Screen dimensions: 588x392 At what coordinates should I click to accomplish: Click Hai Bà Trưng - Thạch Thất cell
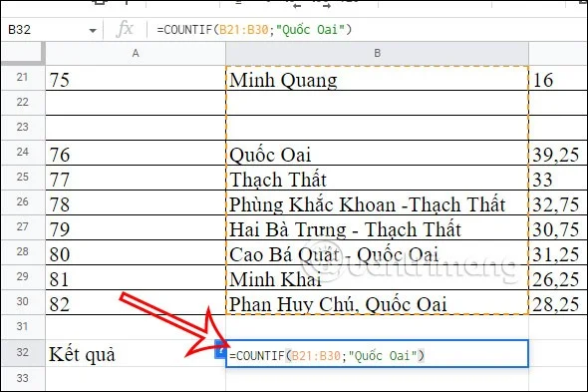pyautogui.click(x=378, y=227)
